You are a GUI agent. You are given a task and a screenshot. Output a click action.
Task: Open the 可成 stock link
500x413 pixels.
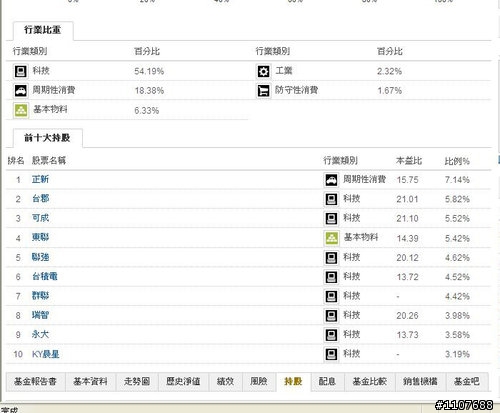click(x=40, y=218)
